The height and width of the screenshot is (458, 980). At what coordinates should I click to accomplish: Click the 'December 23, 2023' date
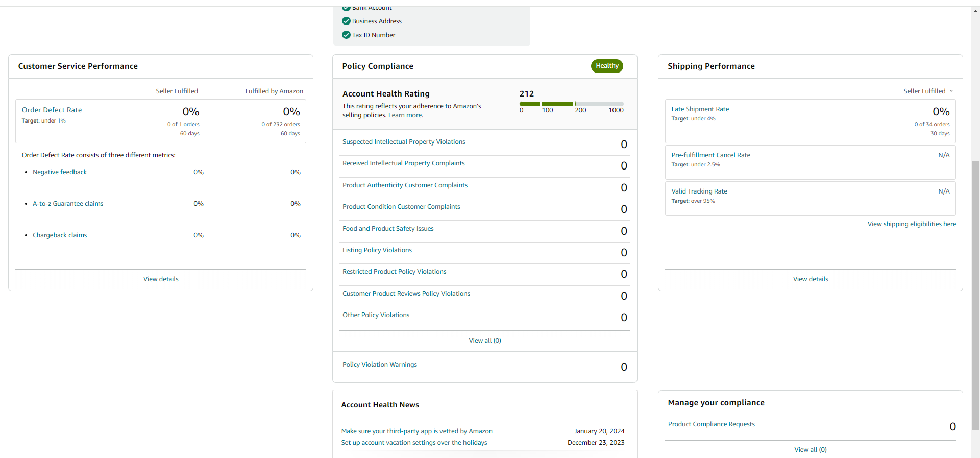pos(596,443)
